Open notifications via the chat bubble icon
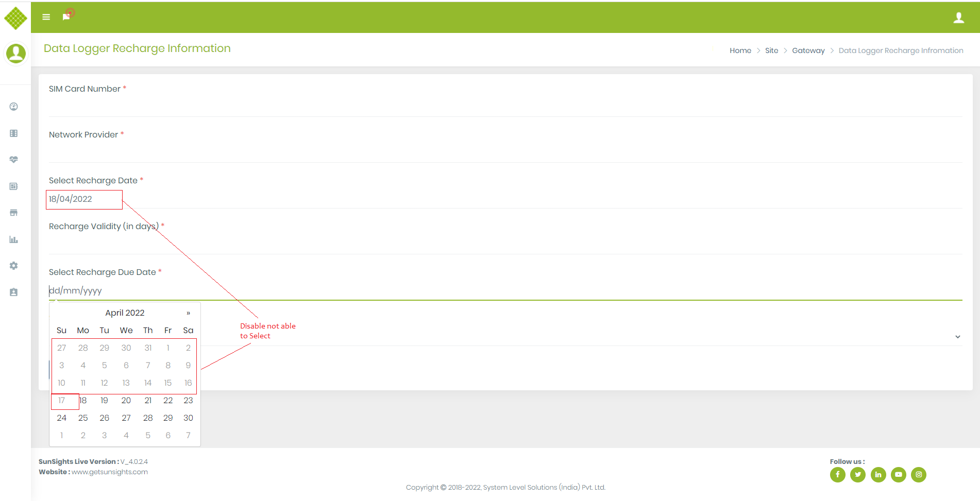Image resolution: width=980 pixels, height=501 pixels. [66, 16]
